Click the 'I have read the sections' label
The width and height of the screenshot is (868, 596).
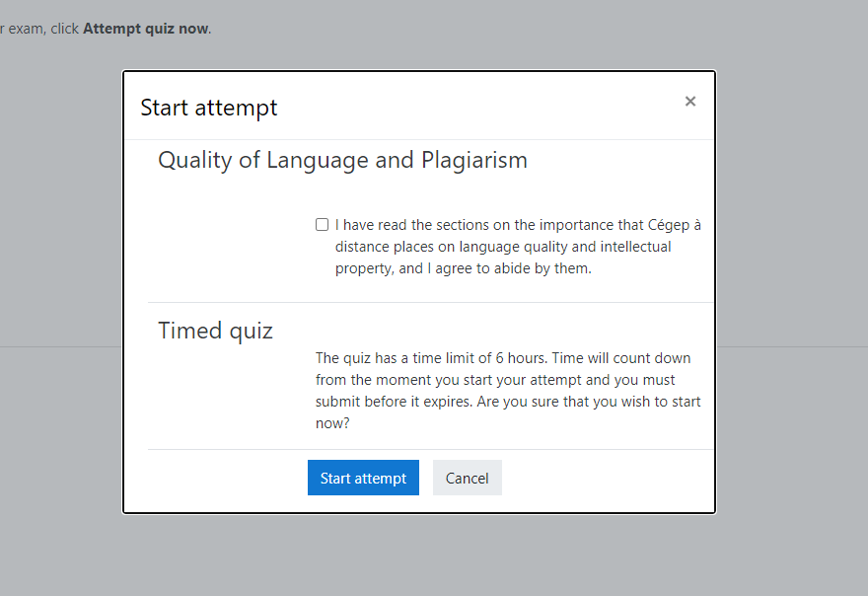pyautogui.click(x=414, y=225)
